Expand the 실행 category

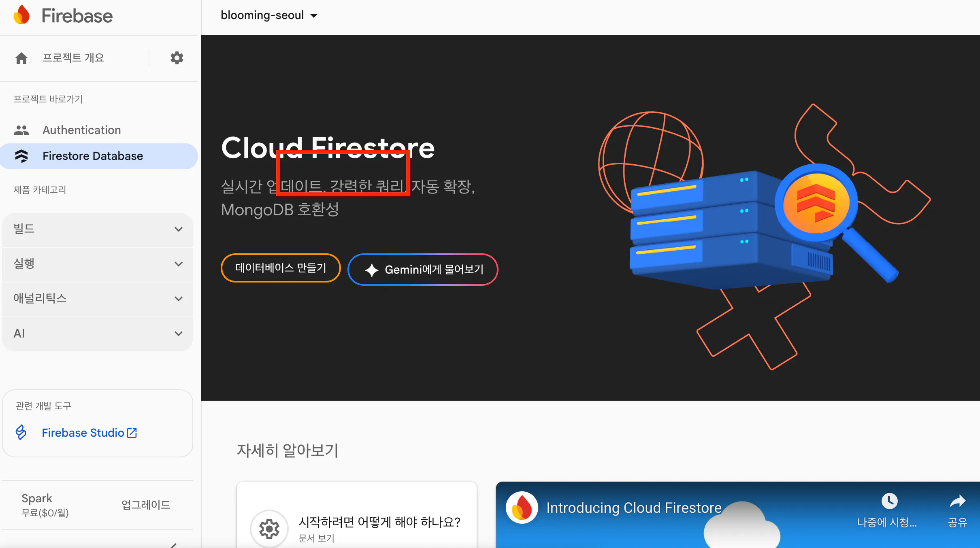pos(98,264)
